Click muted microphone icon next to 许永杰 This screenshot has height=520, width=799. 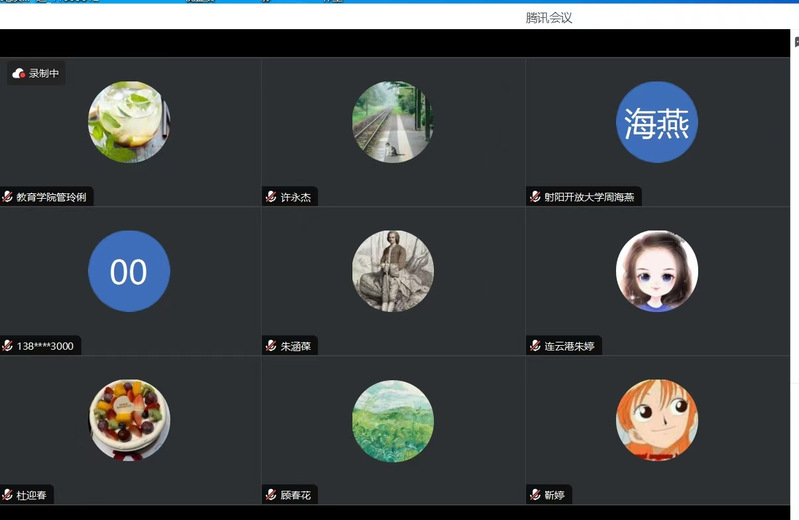click(271, 197)
